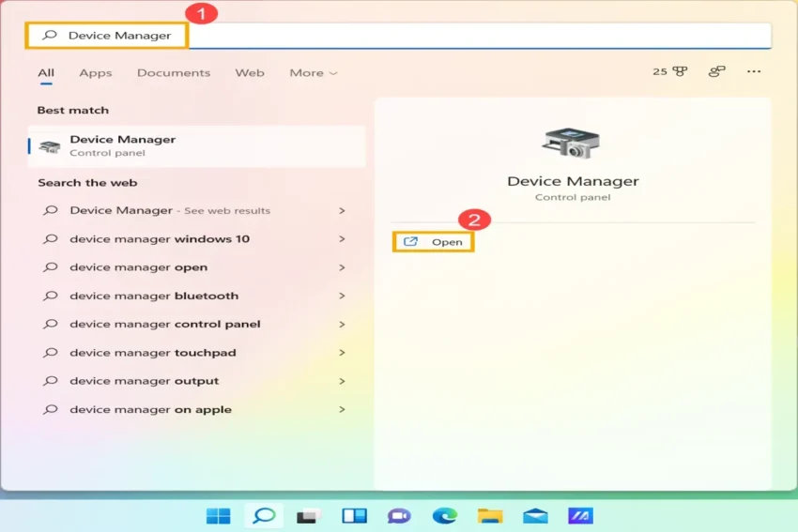This screenshot has height=532, width=798.
Task: Open File Explorer from the taskbar
Action: click(489, 516)
